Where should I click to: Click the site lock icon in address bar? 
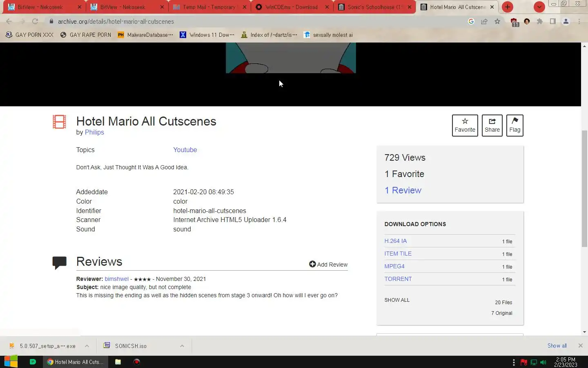51,21
